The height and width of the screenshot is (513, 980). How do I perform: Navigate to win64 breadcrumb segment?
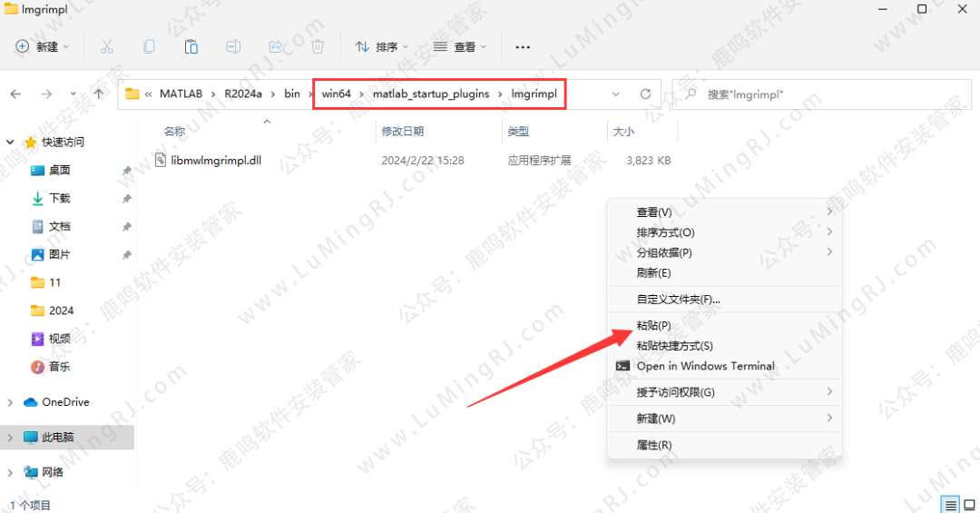337,94
